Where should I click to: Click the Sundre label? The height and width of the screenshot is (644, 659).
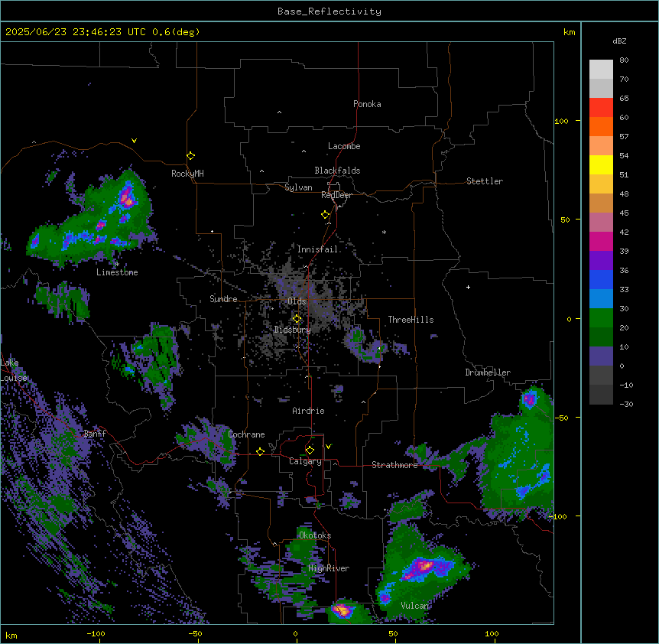223,299
